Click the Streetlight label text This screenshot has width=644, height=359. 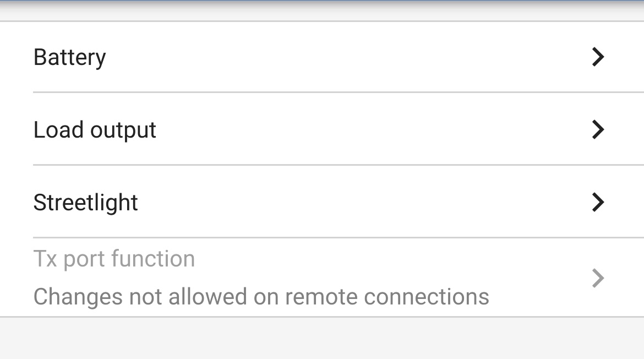[x=85, y=203]
